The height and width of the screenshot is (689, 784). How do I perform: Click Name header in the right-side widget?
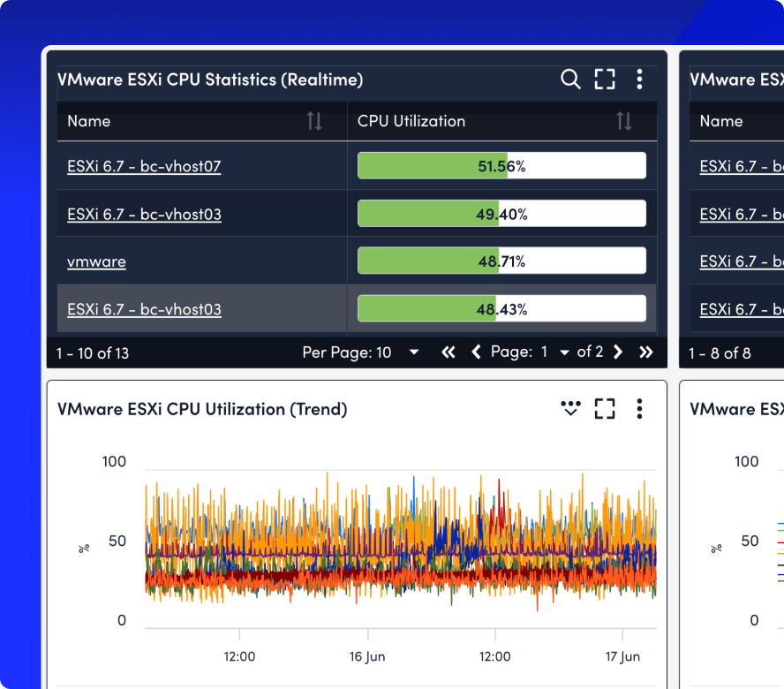coord(721,121)
